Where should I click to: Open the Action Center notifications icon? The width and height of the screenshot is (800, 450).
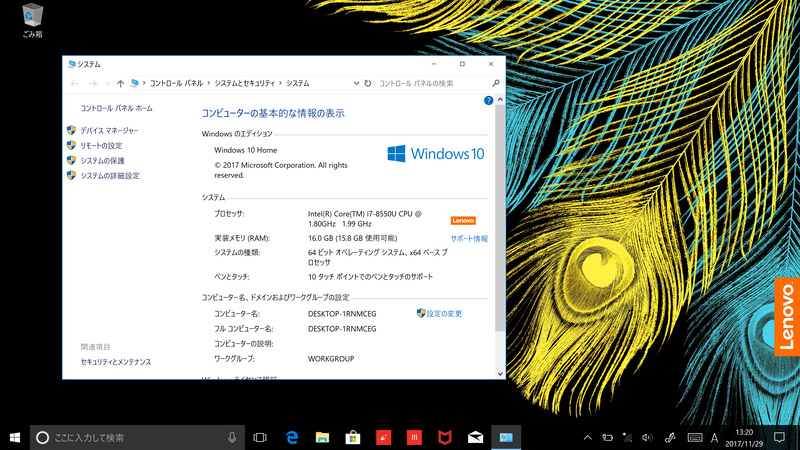tap(779, 437)
